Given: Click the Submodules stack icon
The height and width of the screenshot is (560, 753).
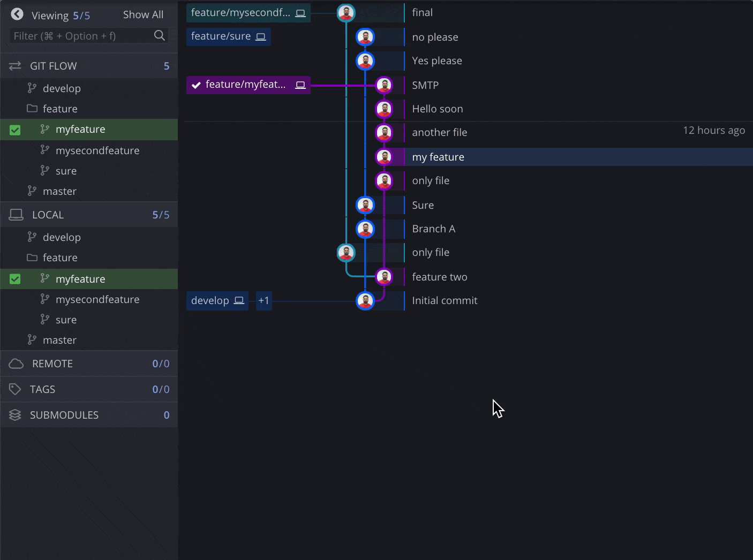Looking at the screenshot, I should coord(15,415).
